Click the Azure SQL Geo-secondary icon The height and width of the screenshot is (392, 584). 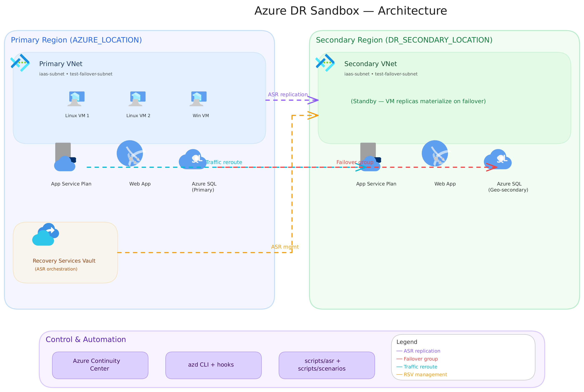498,159
